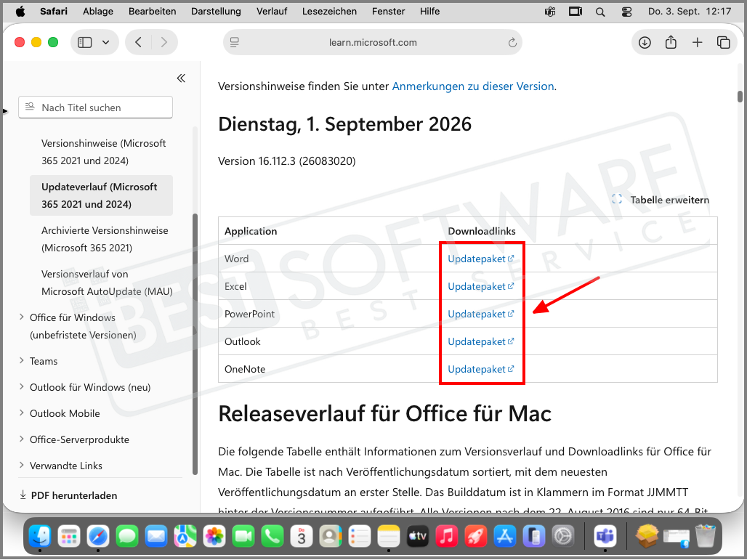Expand Outlook für Windows (neu) section
747x560 pixels.
click(x=22, y=386)
